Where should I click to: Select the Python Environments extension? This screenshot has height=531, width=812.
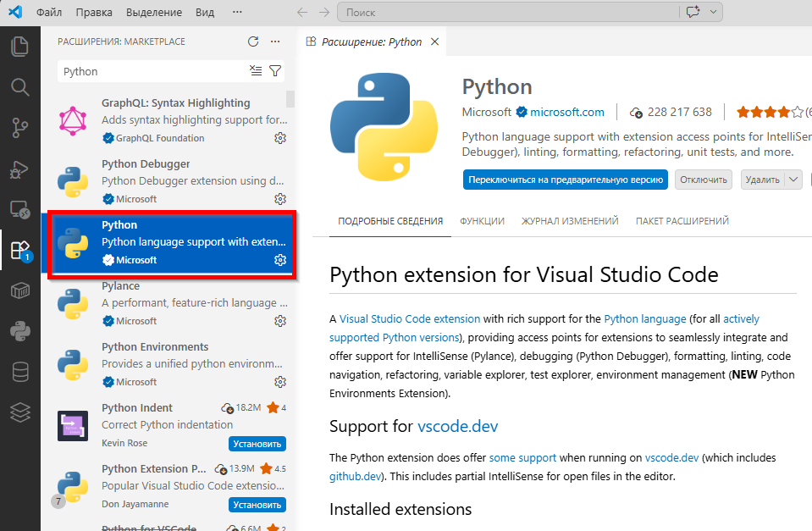pos(168,363)
